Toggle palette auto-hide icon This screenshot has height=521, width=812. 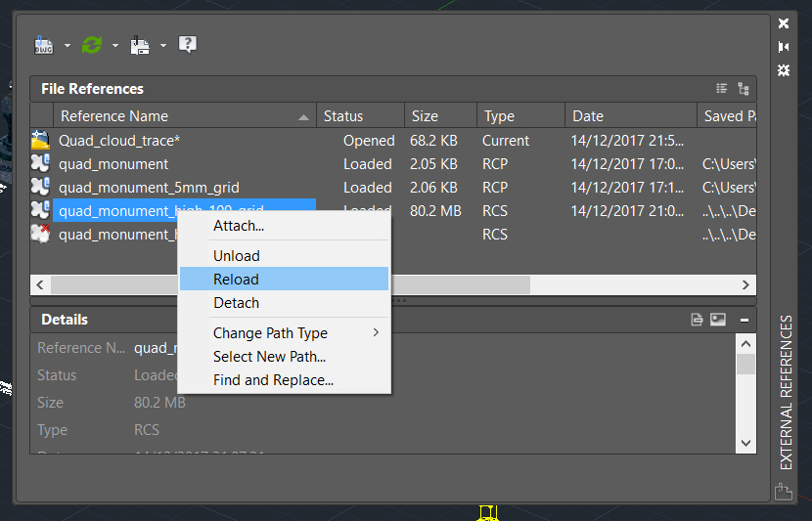pyautogui.click(x=784, y=47)
